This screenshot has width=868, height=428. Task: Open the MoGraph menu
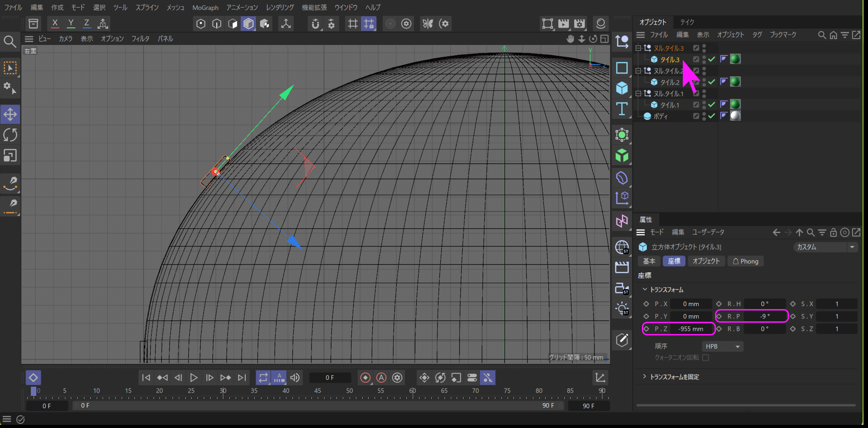pos(205,8)
